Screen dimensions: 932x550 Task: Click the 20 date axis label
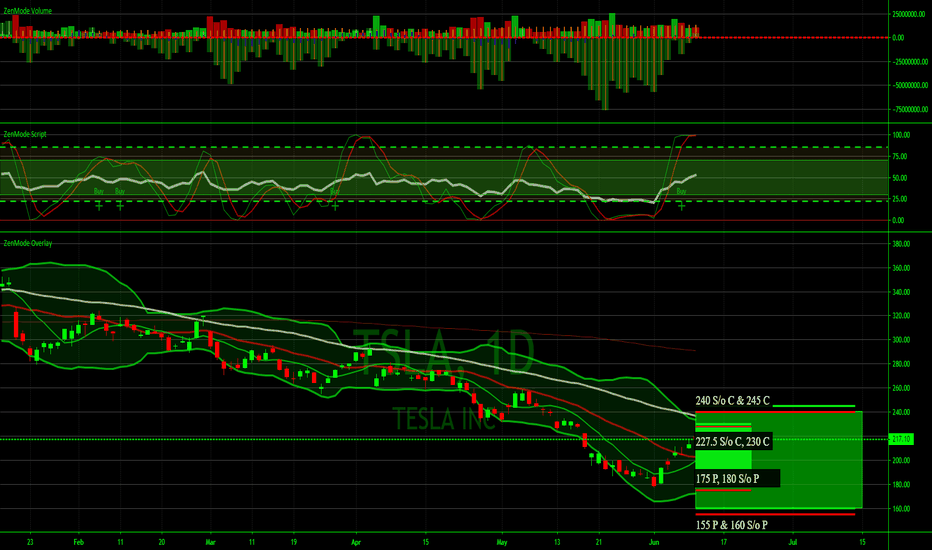(x=162, y=542)
